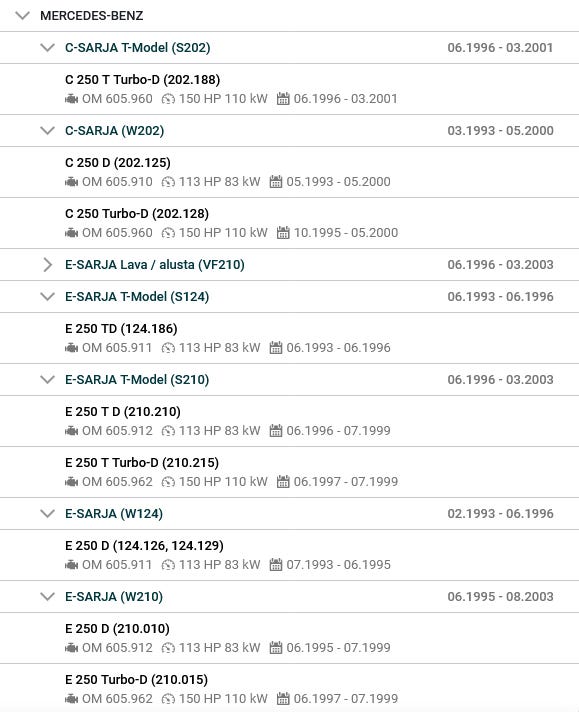The image size is (579, 712).
Task: Click engine icon for E 250 D (210.010)
Action: click(x=71, y=648)
